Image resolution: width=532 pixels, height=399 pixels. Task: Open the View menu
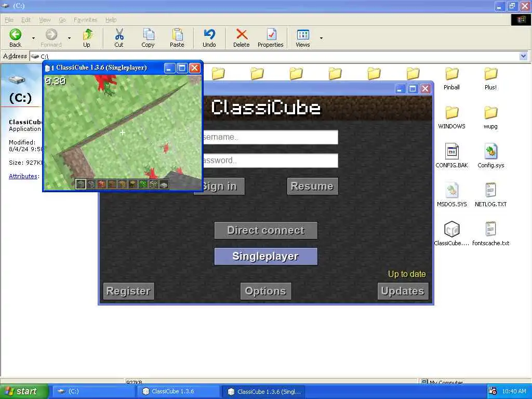[x=45, y=20]
